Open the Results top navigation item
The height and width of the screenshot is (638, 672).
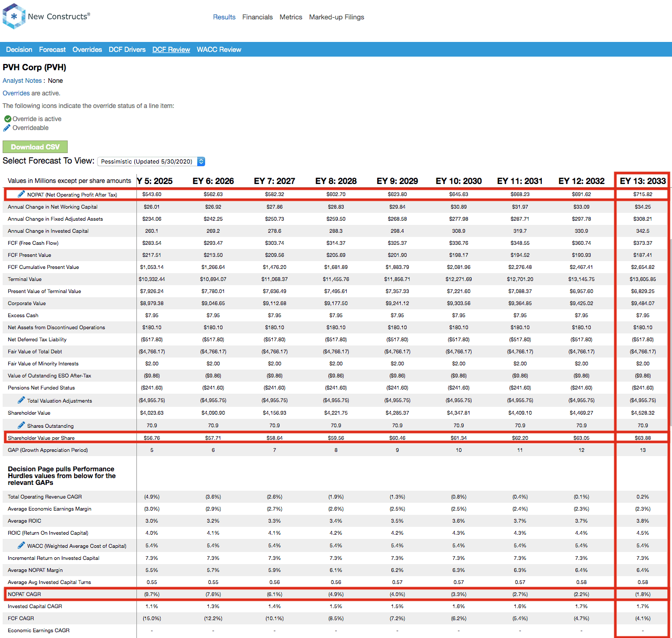click(224, 17)
